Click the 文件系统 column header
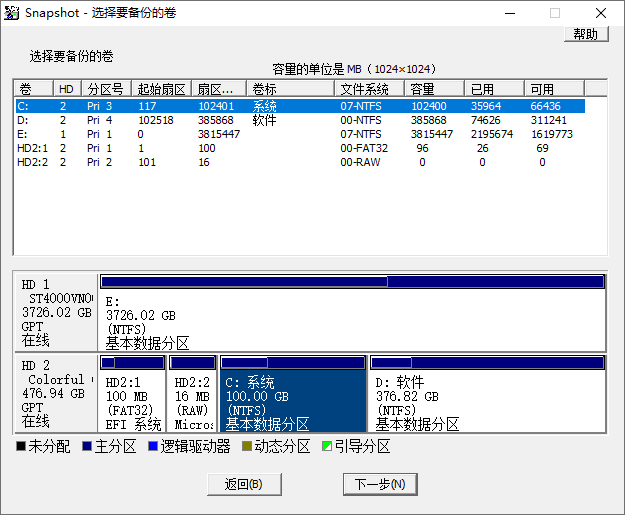Viewport: 625px width, 515px height. [369, 88]
